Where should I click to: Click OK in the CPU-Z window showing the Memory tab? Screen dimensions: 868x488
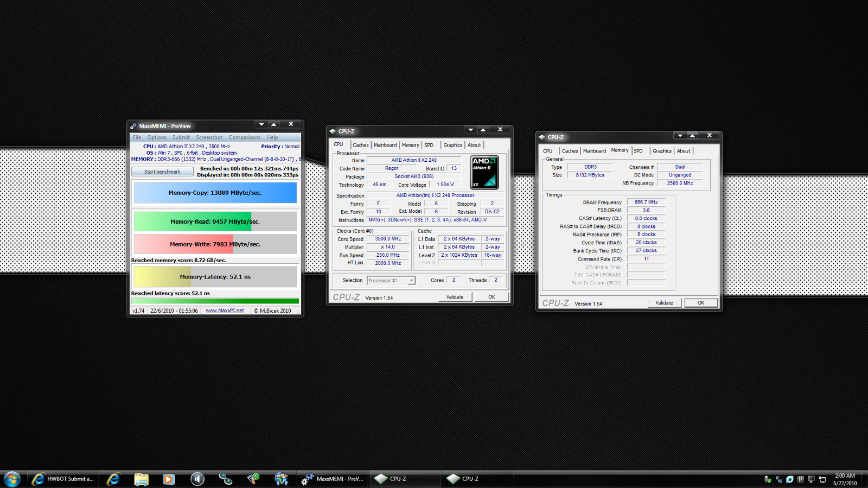pos(701,303)
